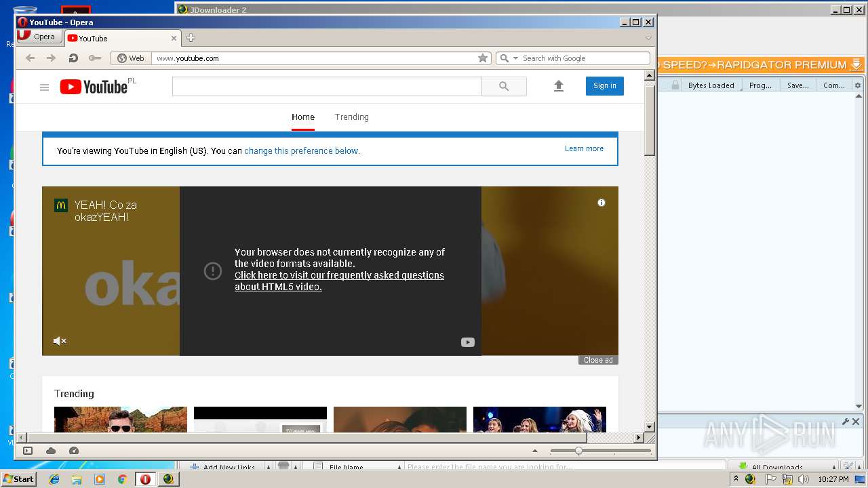Viewport: 868px width, 488px height.
Task: Toggle Opera panel button in status bar
Action: pos(28,451)
